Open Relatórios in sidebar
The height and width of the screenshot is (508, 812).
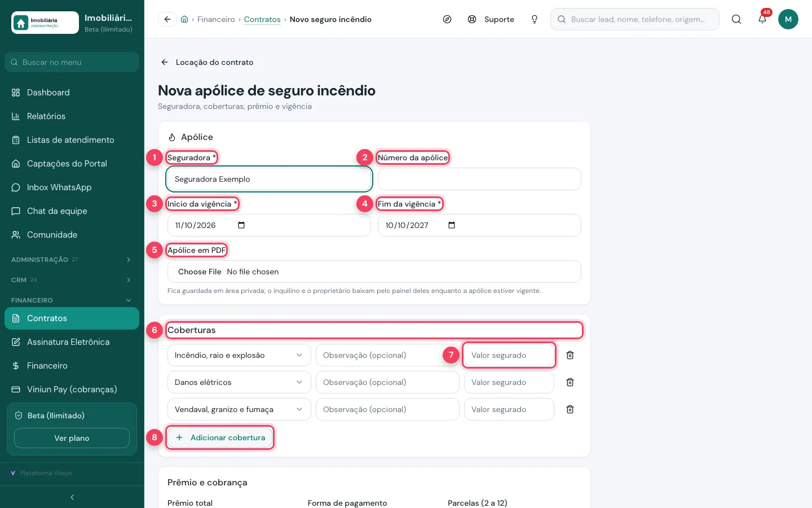[72, 116]
